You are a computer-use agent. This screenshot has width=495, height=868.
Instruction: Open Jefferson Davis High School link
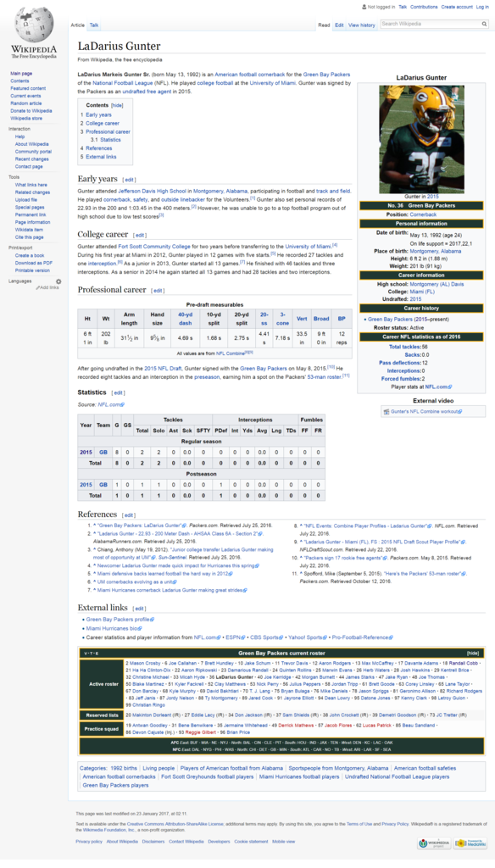coord(151,191)
